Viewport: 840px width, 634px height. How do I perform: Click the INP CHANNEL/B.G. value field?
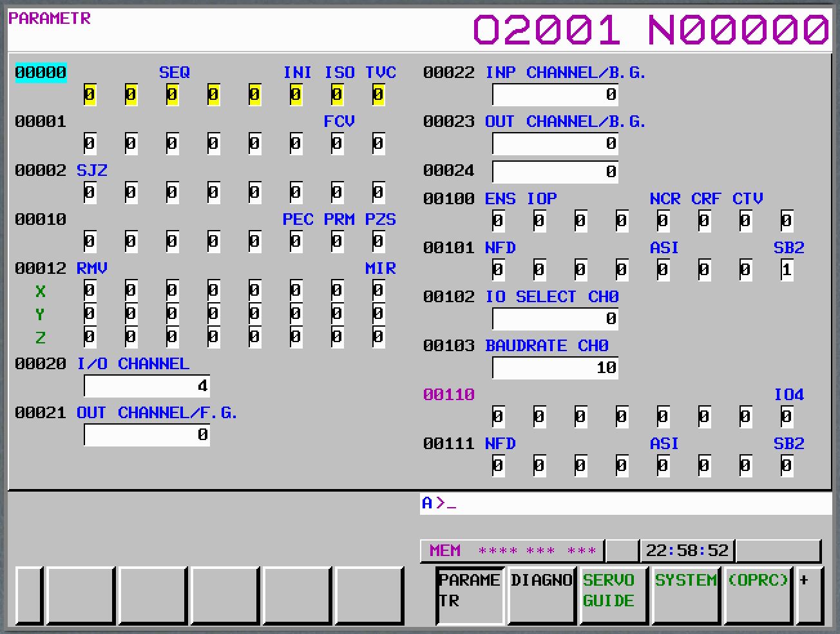tap(555, 95)
